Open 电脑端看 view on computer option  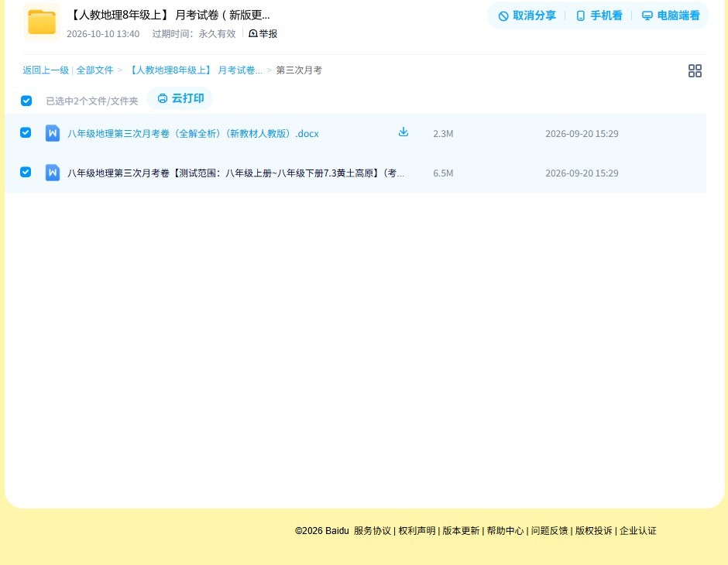[x=671, y=15]
